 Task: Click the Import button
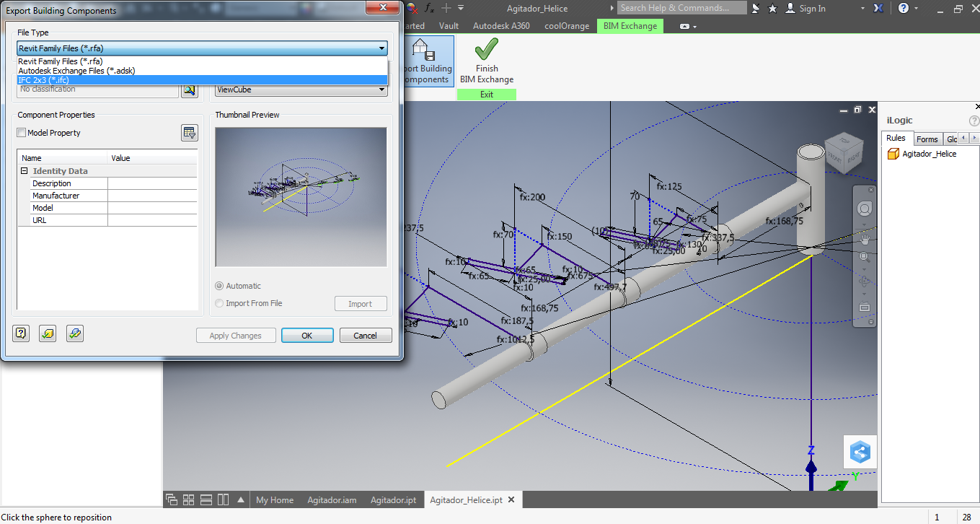tap(361, 304)
